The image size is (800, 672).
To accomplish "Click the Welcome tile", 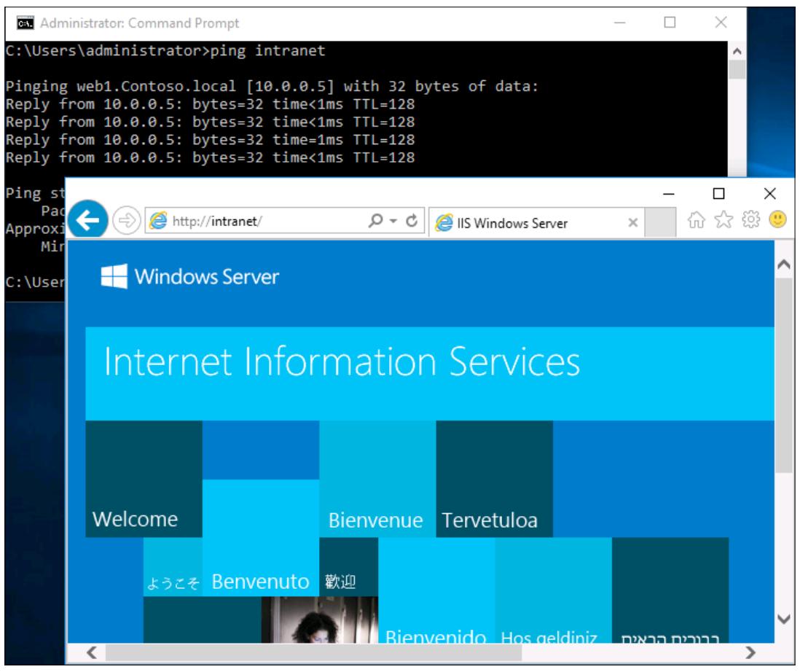I will [x=144, y=479].
